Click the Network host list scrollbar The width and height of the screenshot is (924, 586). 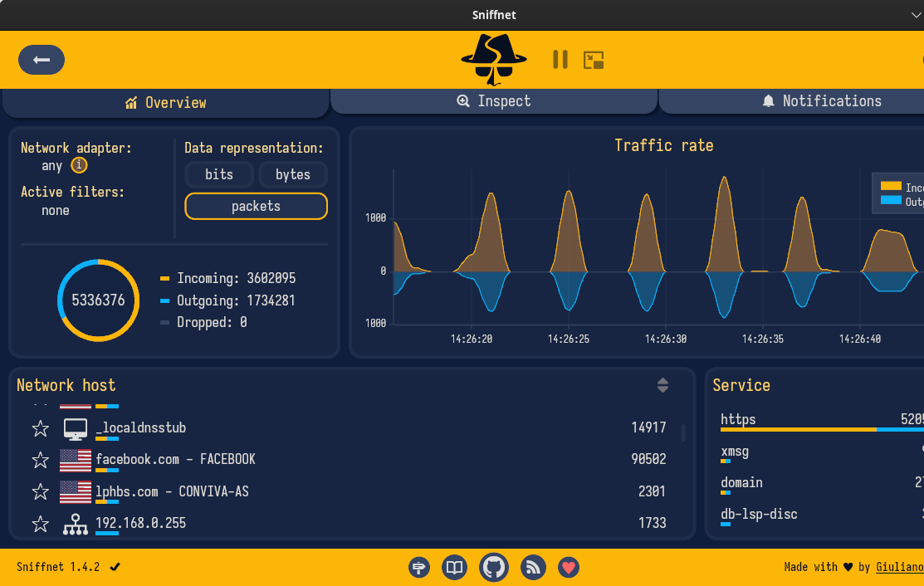[x=683, y=432]
